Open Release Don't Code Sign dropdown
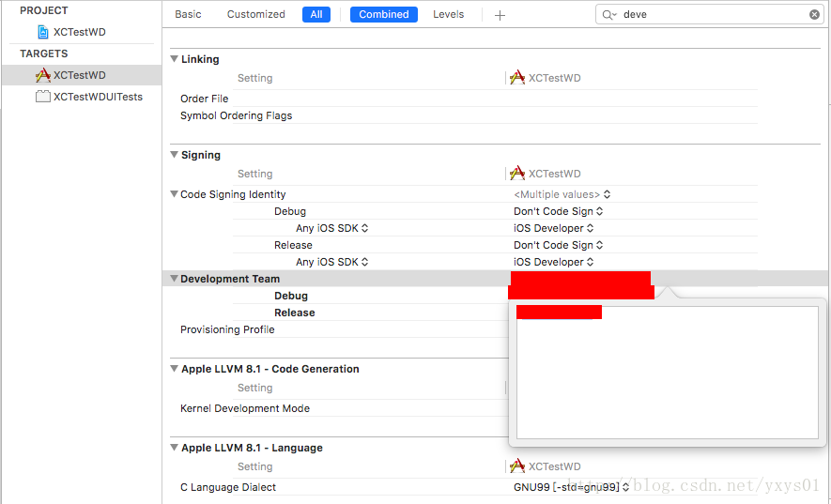 click(558, 245)
